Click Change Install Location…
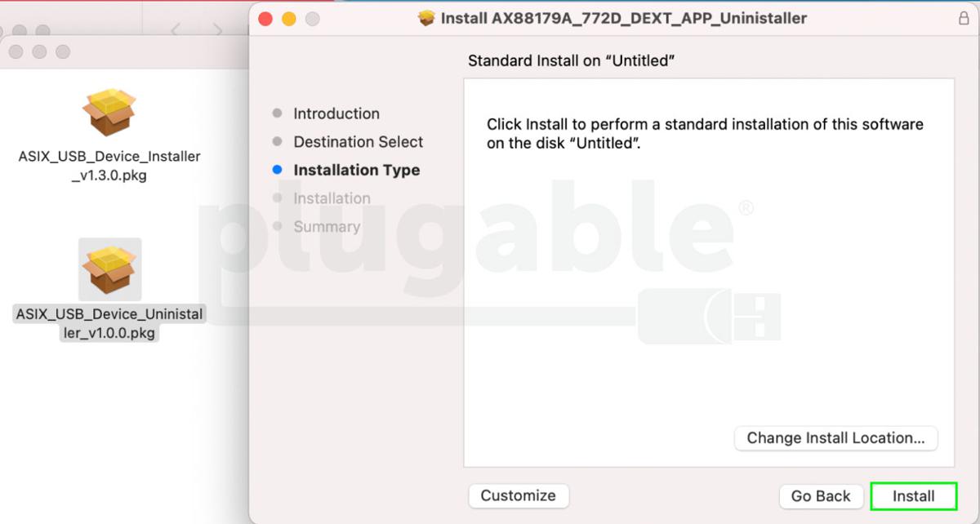The height and width of the screenshot is (524, 980). [835, 438]
